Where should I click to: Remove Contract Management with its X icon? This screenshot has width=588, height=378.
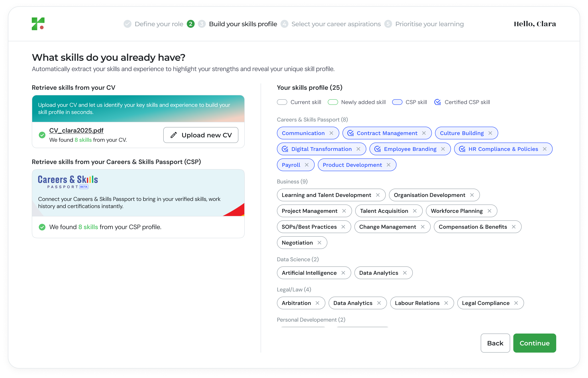coord(424,133)
